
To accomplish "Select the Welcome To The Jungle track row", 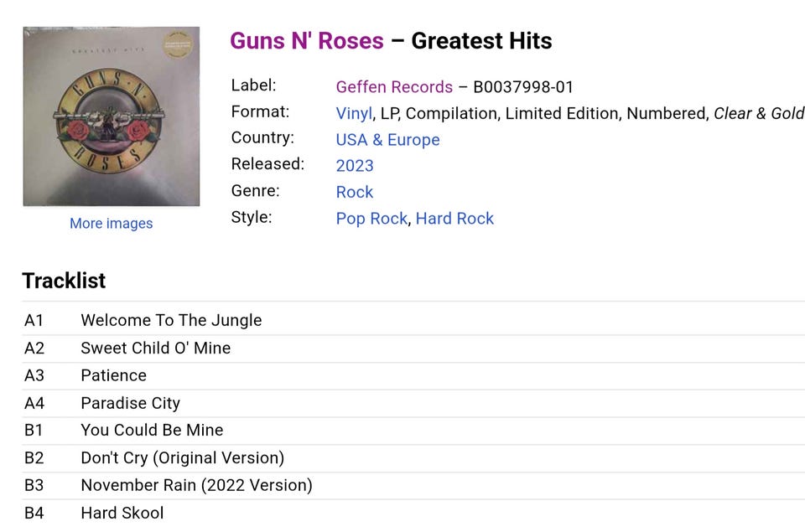I will click(413, 320).
